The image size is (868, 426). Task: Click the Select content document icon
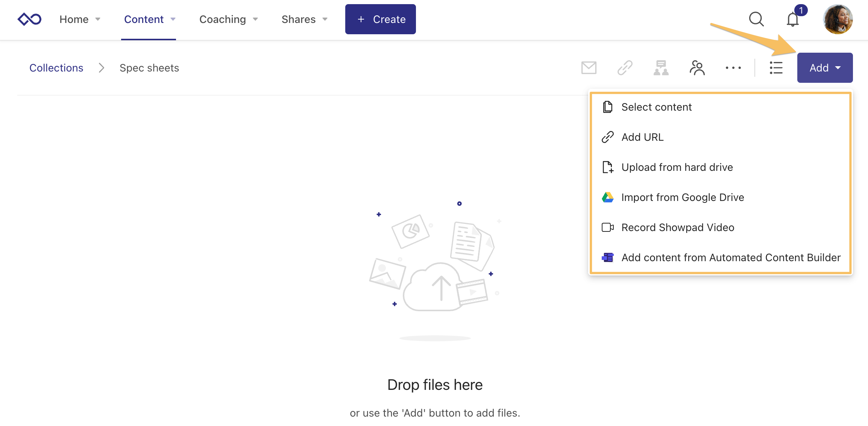(x=608, y=107)
